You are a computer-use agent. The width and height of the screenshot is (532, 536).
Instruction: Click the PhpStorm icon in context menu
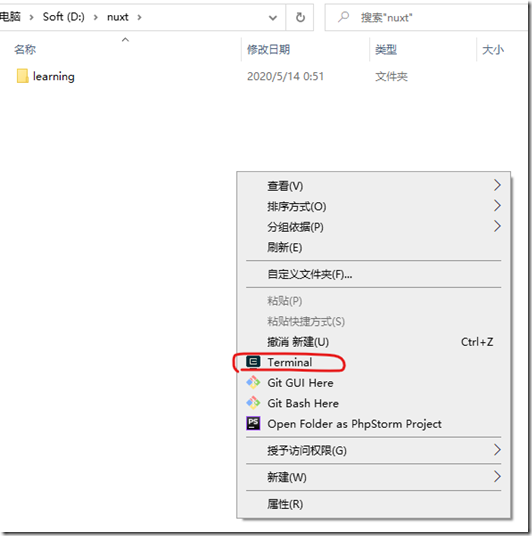(253, 424)
